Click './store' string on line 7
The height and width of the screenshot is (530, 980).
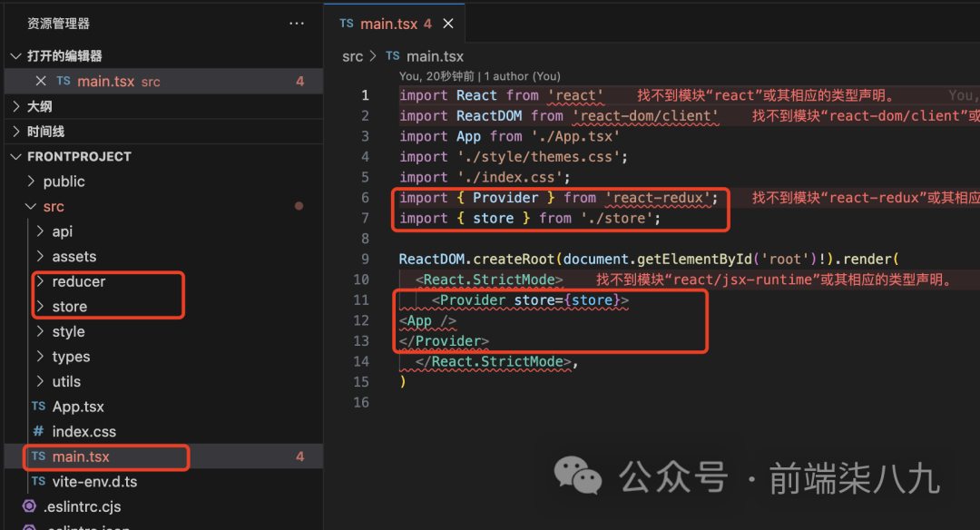tap(617, 218)
